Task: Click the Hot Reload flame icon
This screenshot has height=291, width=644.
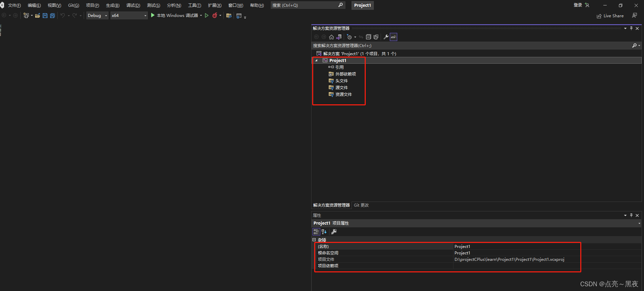Action: click(215, 16)
